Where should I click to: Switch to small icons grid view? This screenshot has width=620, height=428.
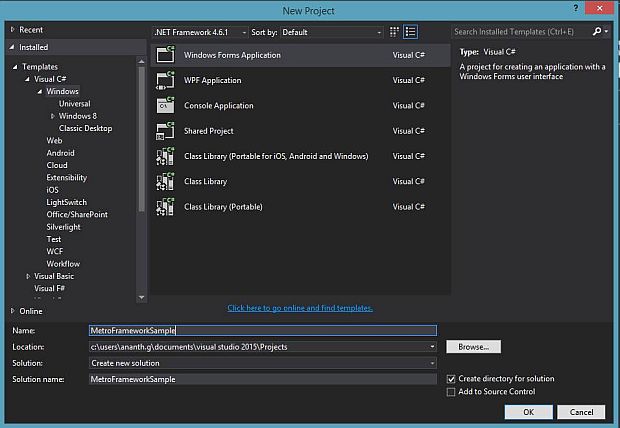[395, 32]
